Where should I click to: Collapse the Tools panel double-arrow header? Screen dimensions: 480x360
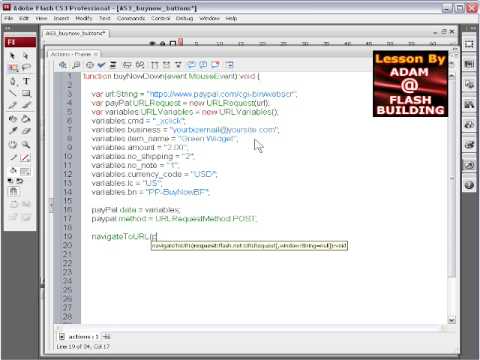[x=7, y=28]
